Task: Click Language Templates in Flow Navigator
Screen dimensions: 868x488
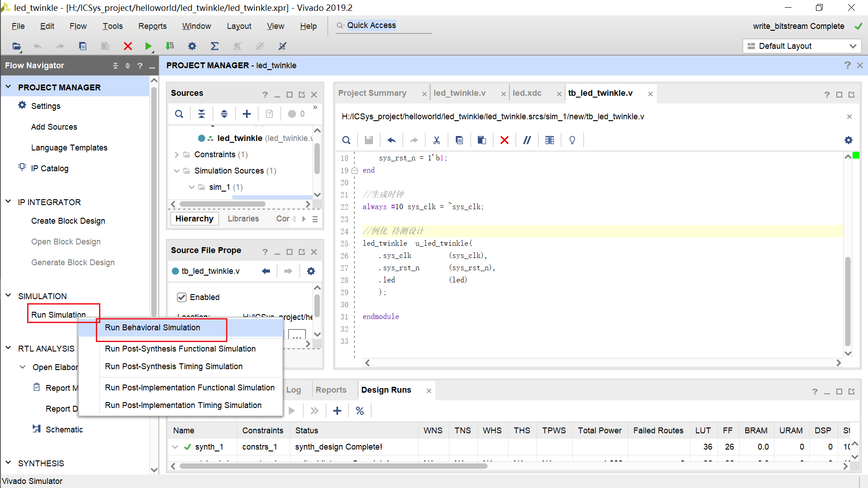Action: [69, 148]
